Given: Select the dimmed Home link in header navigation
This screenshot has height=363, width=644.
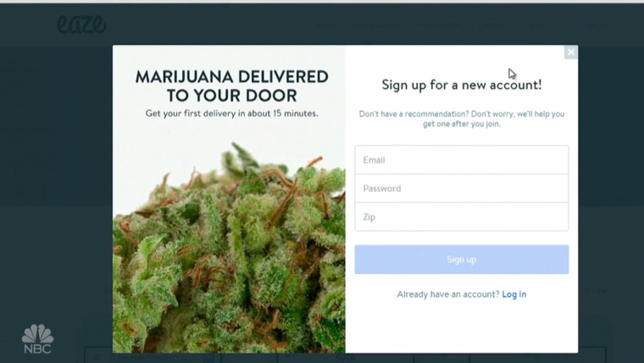Looking at the screenshot, I should 327,25.
